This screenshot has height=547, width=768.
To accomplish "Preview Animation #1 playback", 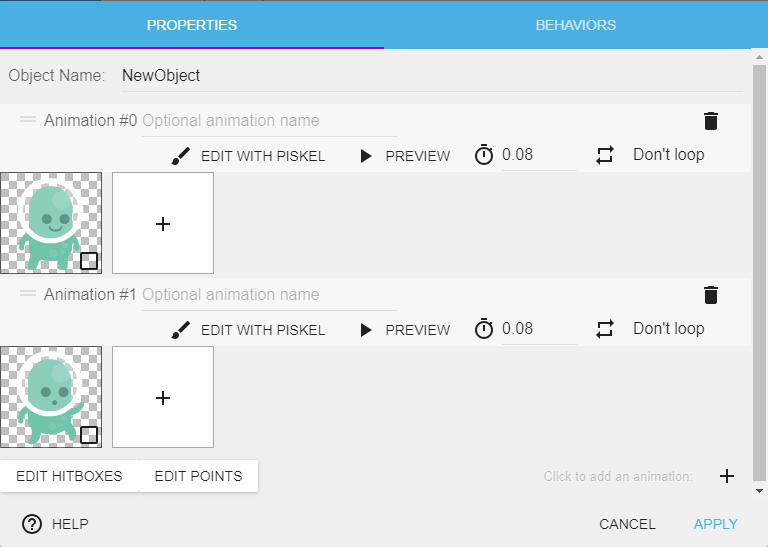I will click(x=405, y=330).
